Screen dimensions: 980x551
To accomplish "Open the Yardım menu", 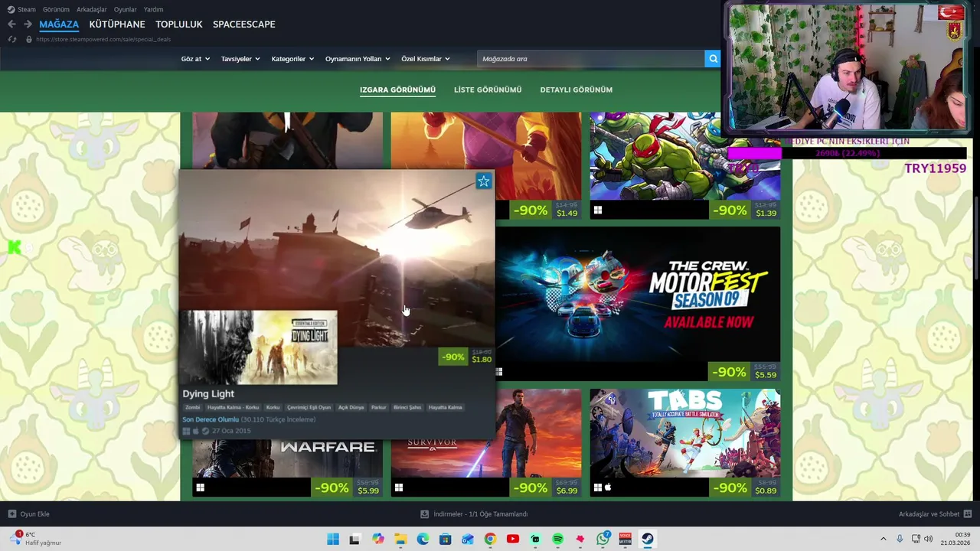I will [153, 9].
